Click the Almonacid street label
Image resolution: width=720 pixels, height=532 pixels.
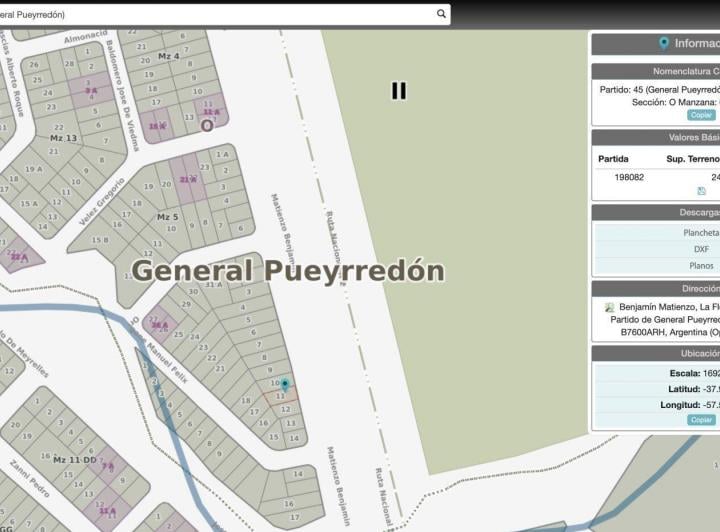[x=85, y=37]
